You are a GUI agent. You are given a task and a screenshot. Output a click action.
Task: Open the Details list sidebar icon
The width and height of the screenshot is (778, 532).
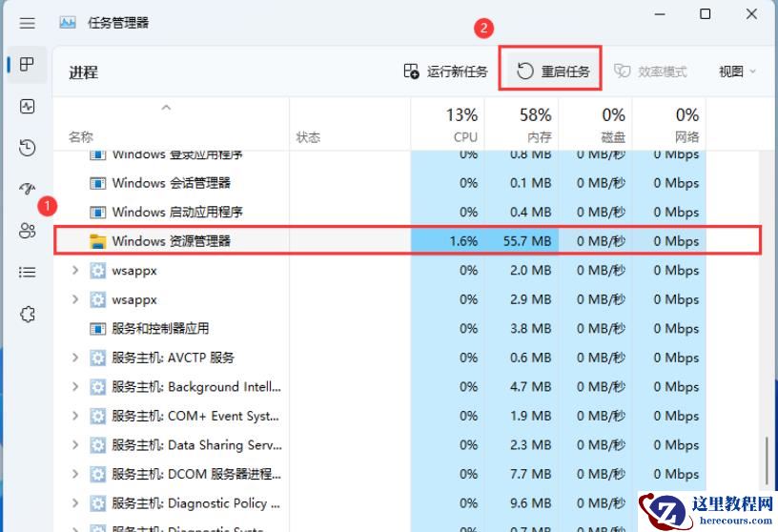coord(28,272)
